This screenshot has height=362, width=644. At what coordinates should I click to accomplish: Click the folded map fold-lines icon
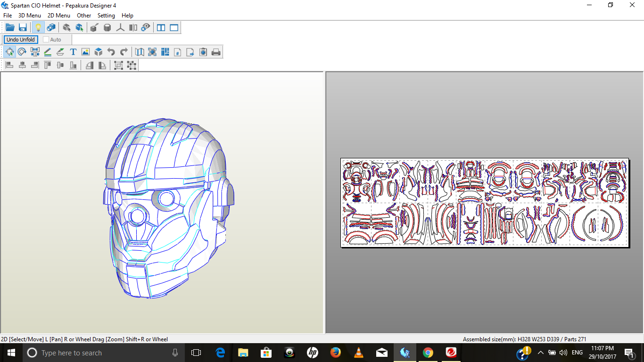click(140, 52)
